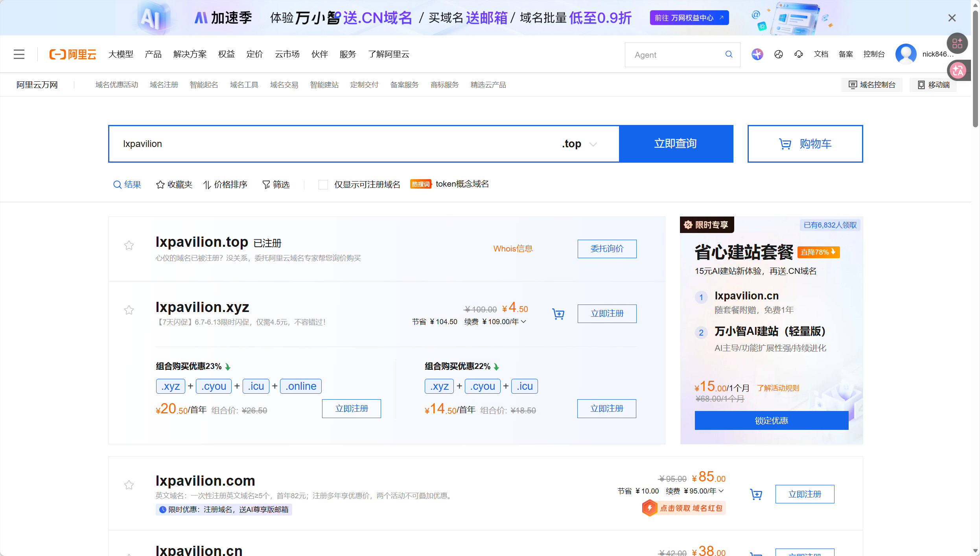Switch to the 收藏夹 favorites tab
This screenshot has width=980, height=556.
point(174,185)
